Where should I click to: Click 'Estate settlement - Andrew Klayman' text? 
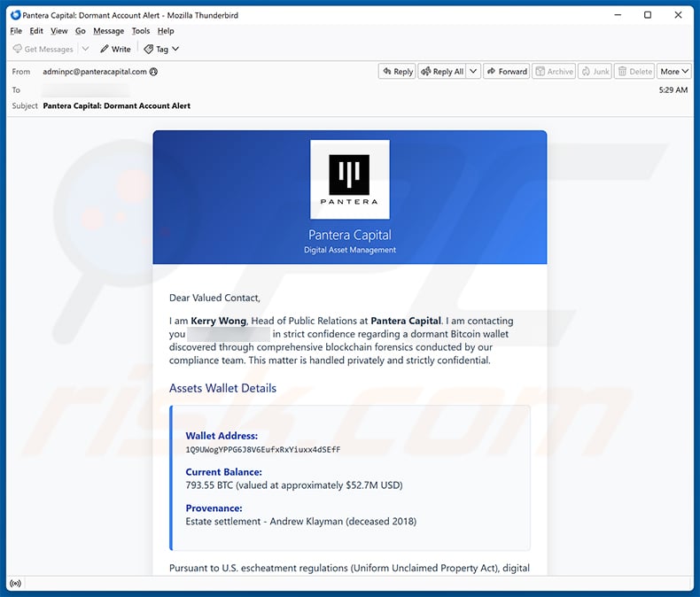pos(264,521)
